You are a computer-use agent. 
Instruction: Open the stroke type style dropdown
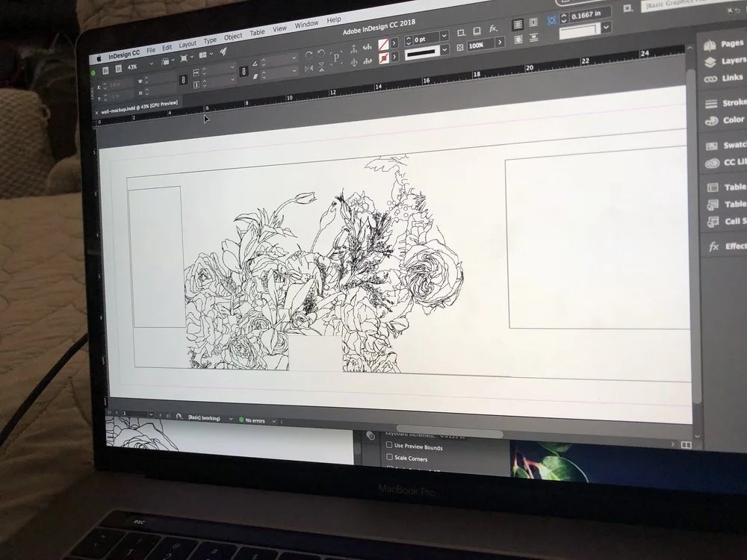445,49
